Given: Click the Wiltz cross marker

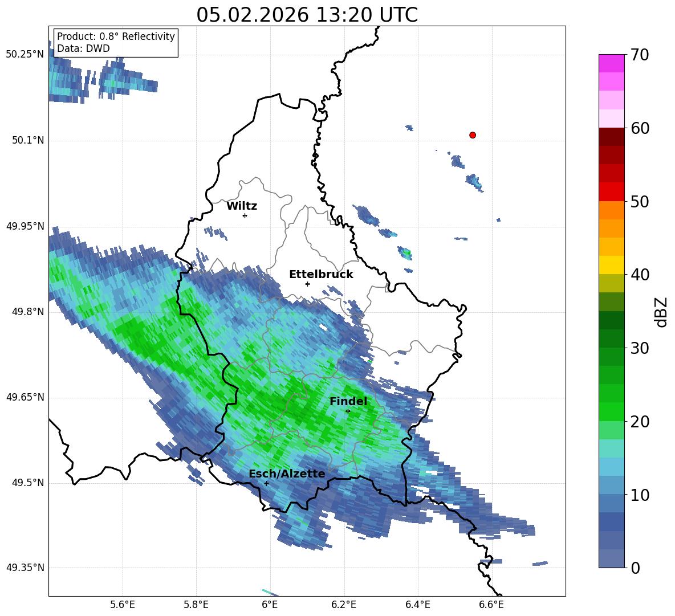Looking at the screenshot, I should [x=245, y=215].
